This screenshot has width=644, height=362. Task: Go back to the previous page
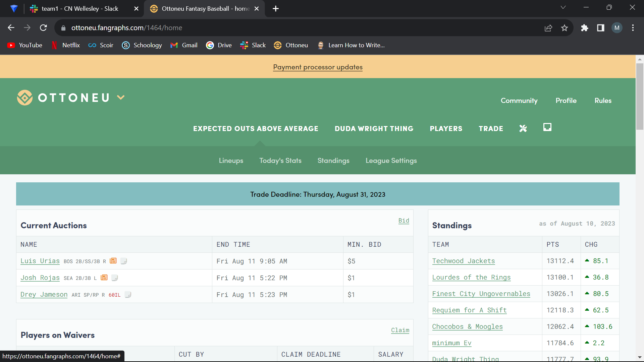(11, 28)
